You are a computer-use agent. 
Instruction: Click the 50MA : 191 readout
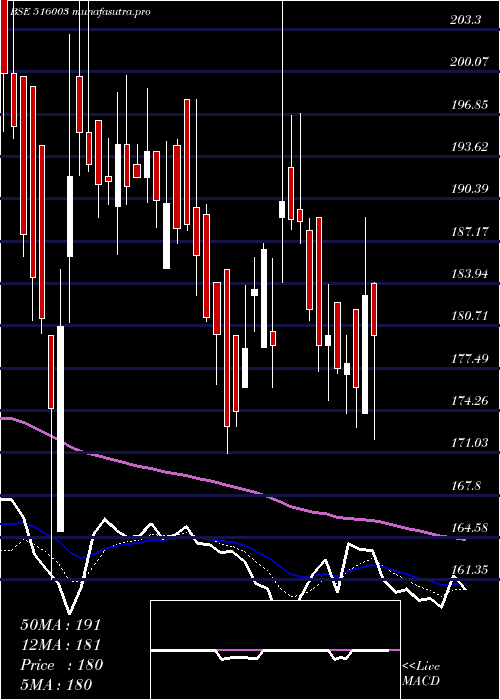coord(61,625)
